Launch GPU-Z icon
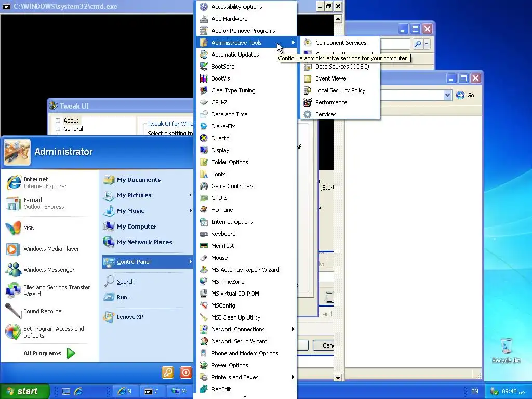The height and width of the screenshot is (399, 532). click(204, 198)
